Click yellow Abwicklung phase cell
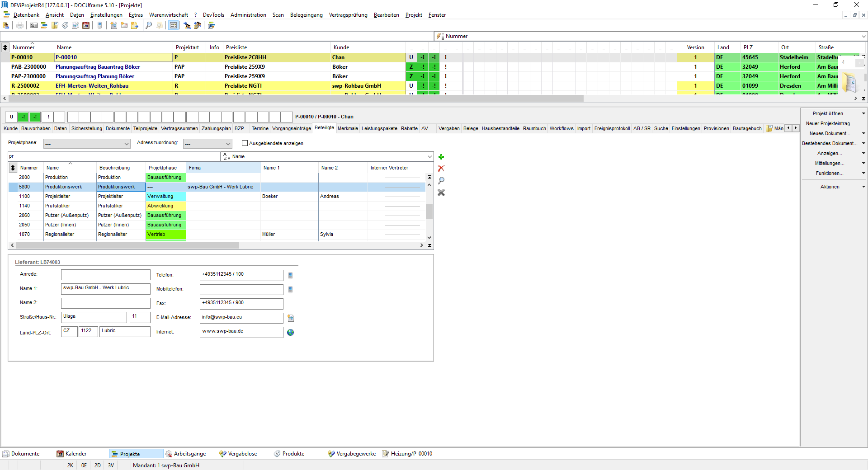868x470 pixels. tap(165, 206)
